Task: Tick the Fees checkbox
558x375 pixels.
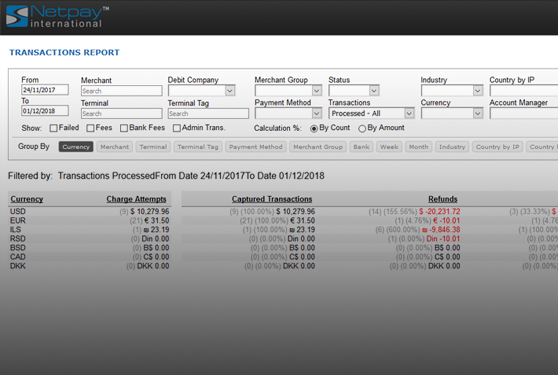Action: 90,128
